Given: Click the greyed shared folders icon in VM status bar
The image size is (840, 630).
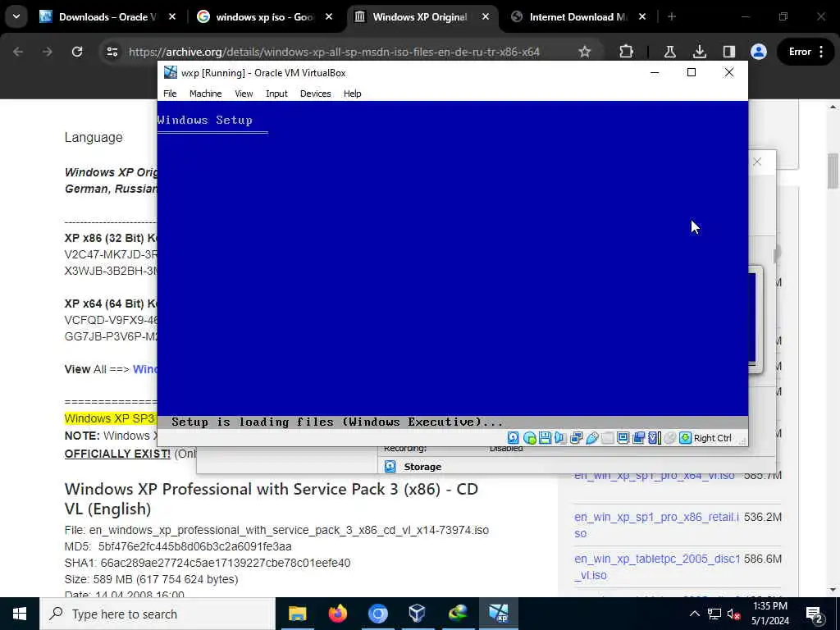Looking at the screenshot, I should click(607, 438).
